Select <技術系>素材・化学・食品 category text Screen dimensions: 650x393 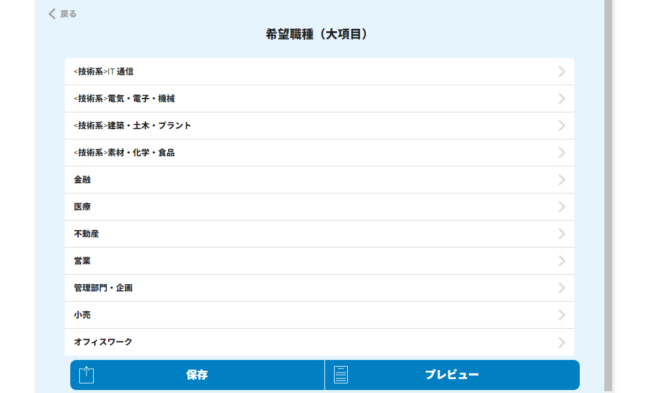click(x=124, y=153)
